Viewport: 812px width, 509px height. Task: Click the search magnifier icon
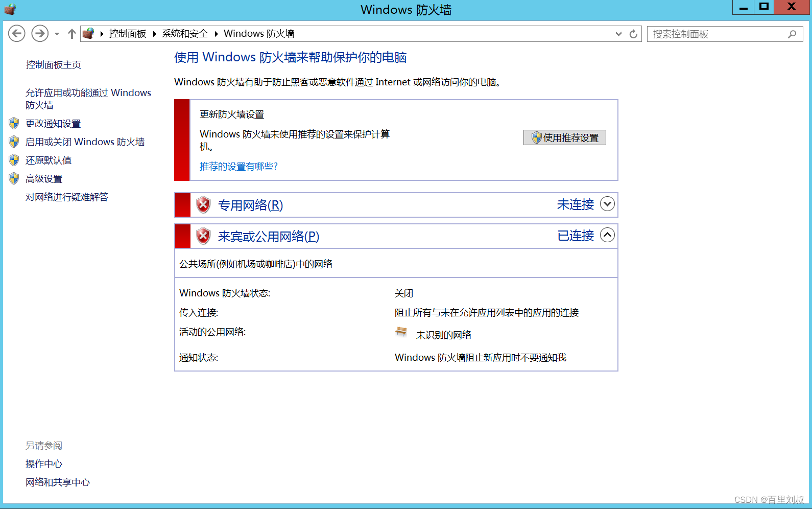792,34
